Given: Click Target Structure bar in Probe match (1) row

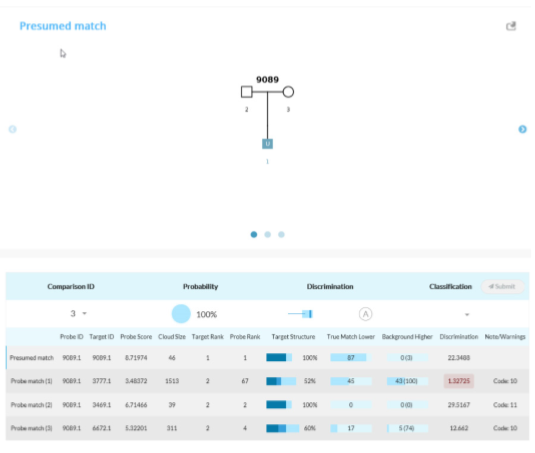Looking at the screenshot, I should pyautogui.click(x=281, y=381).
